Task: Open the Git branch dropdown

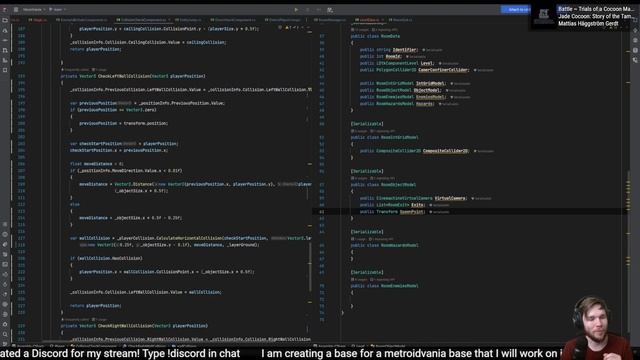Action: [x=58, y=9]
